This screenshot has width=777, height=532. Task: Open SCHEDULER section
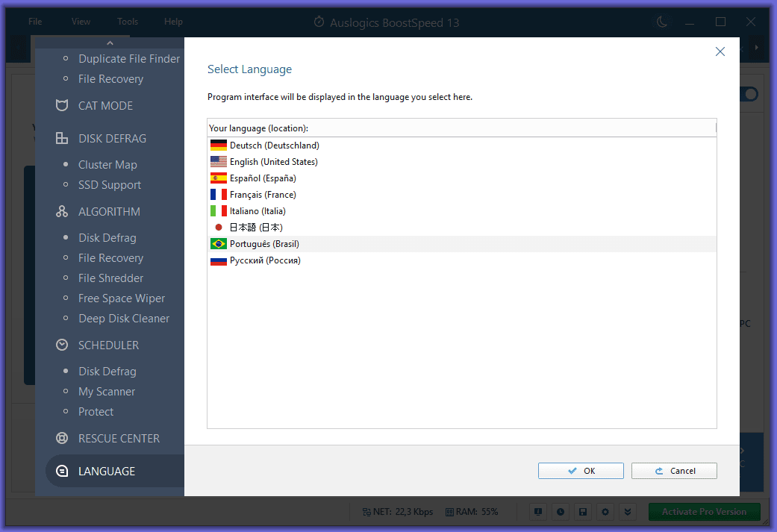click(108, 345)
